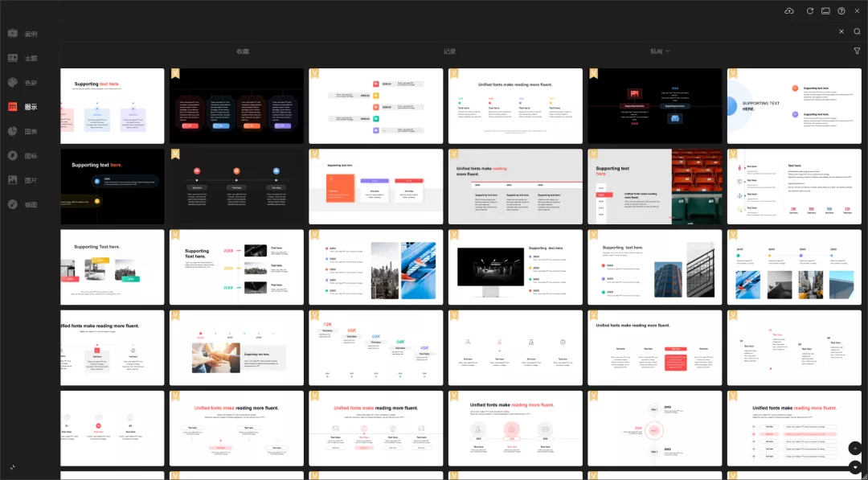Screen dimensions: 868x480
Task: Click into the search input field
Action: pos(448,31)
